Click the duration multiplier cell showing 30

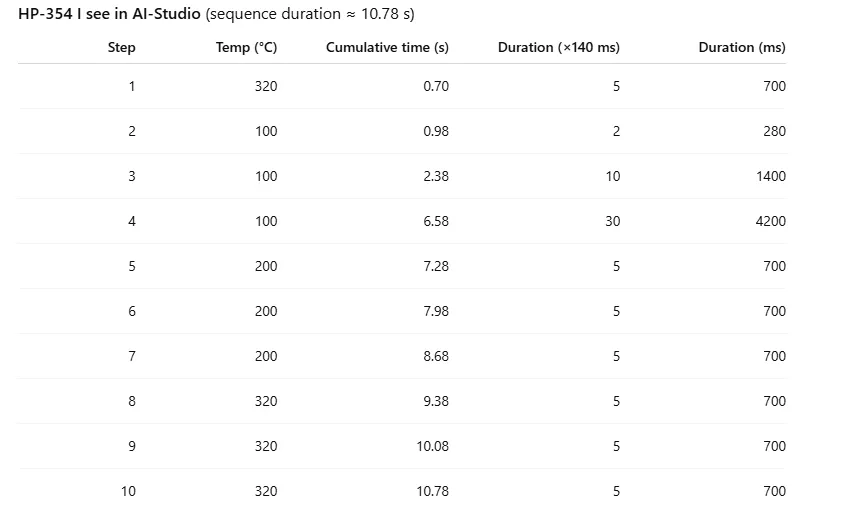click(x=612, y=221)
